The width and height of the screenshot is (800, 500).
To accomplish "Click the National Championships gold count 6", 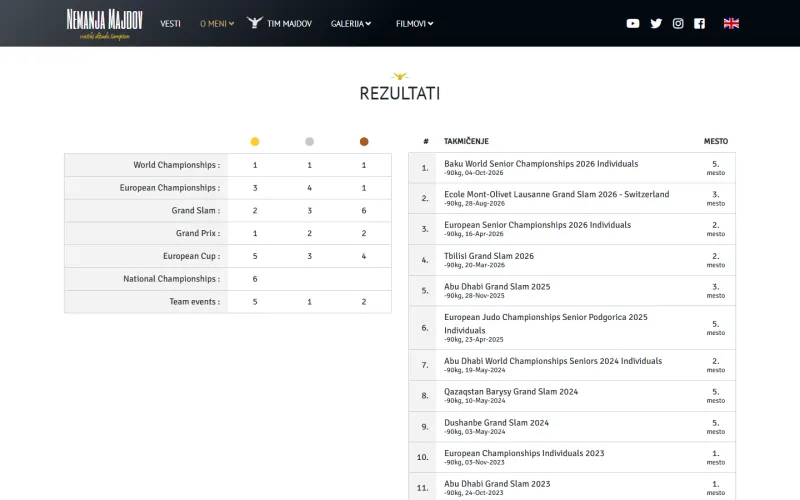I will click(x=255, y=279).
